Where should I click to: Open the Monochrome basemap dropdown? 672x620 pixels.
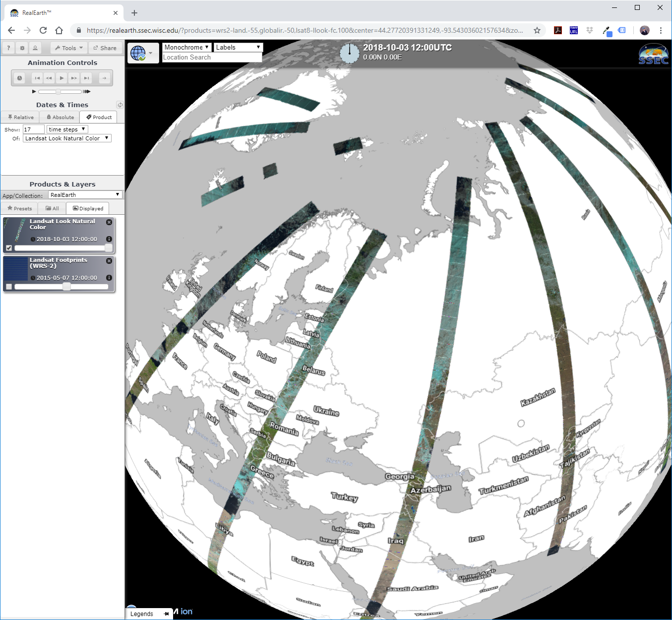coord(187,47)
